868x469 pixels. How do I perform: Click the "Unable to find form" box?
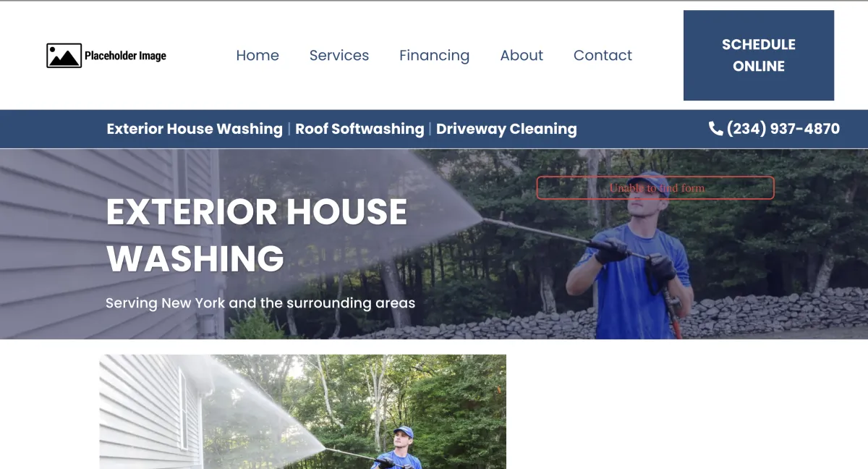pos(655,187)
